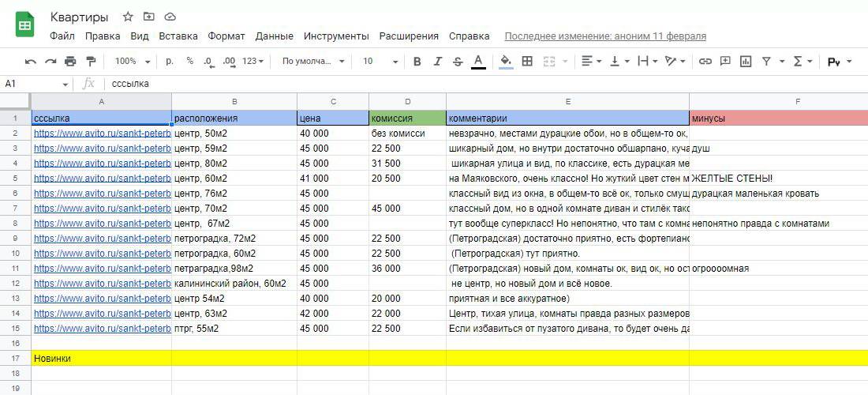Open the Расширения menu
Image resolution: width=868 pixels, height=395 pixels.
[x=409, y=36]
